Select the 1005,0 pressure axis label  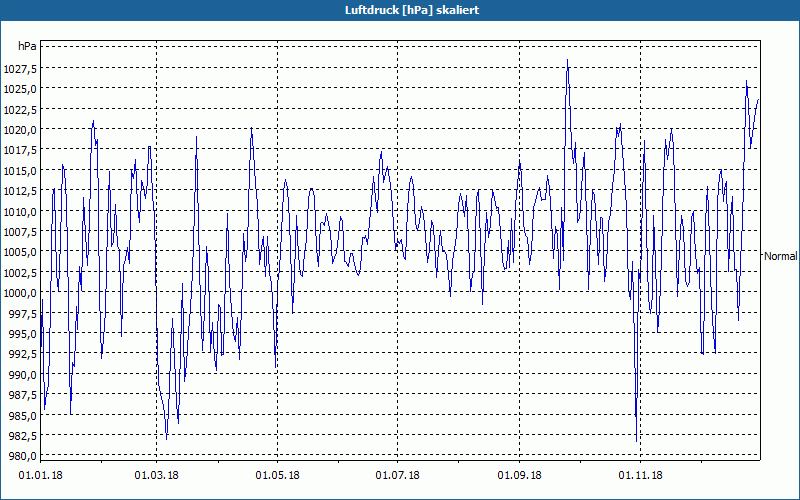pos(20,252)
